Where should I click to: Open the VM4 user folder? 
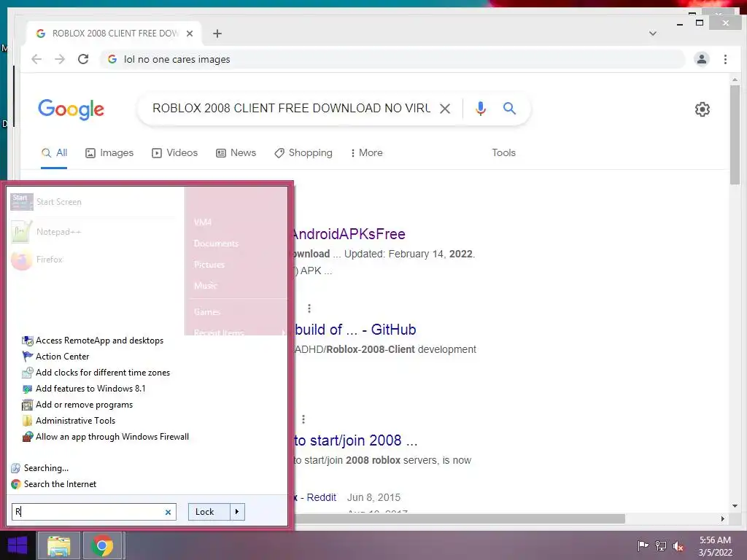[x=203, y=222]
